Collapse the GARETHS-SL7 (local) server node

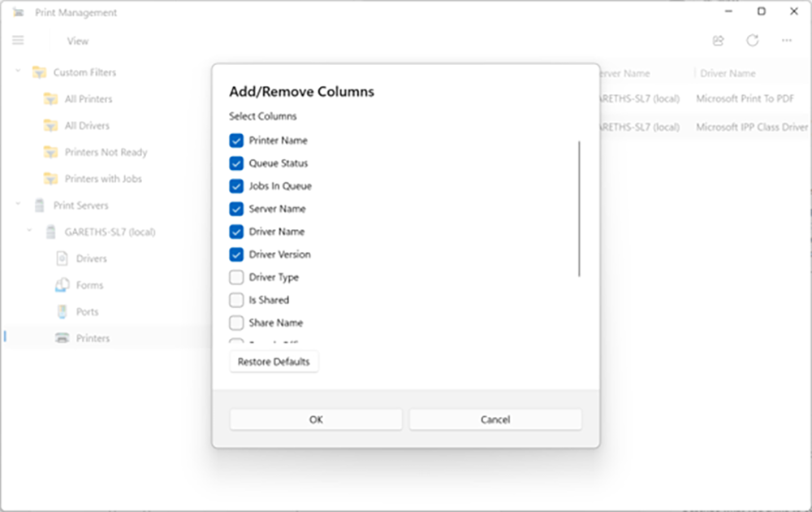29,231
